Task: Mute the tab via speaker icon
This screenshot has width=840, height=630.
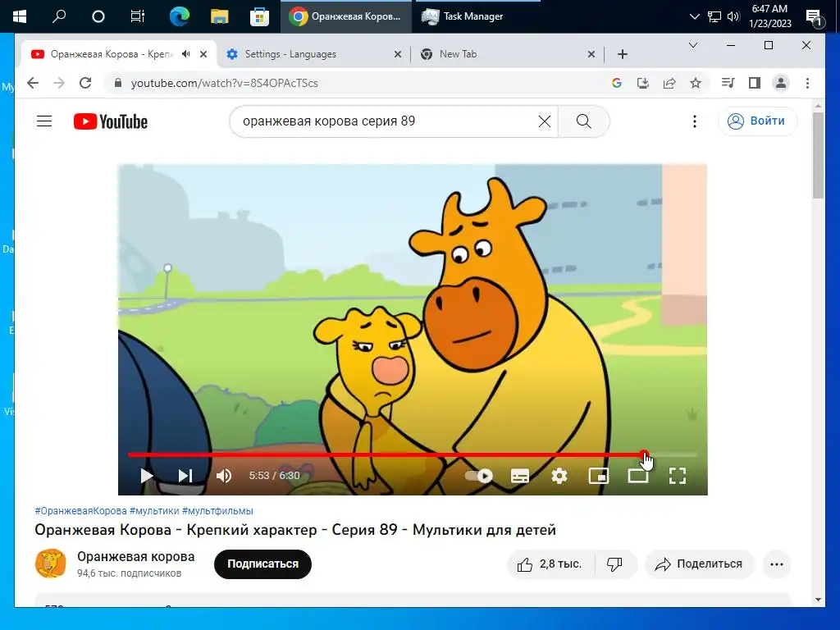Action: click(x=186, y=54)
